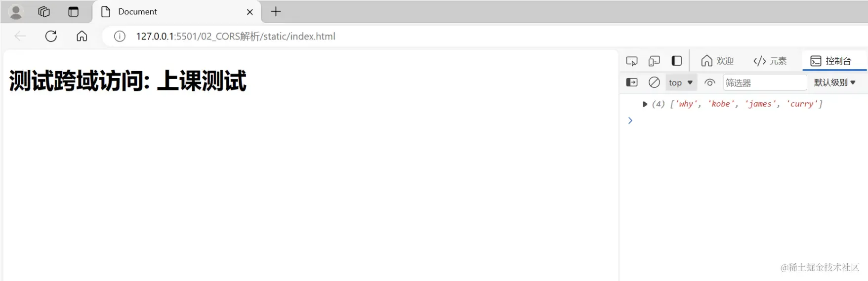The image size is (868, 281).
Task: Reload the page with refresh icon
Action: click(x=51, y=36)
